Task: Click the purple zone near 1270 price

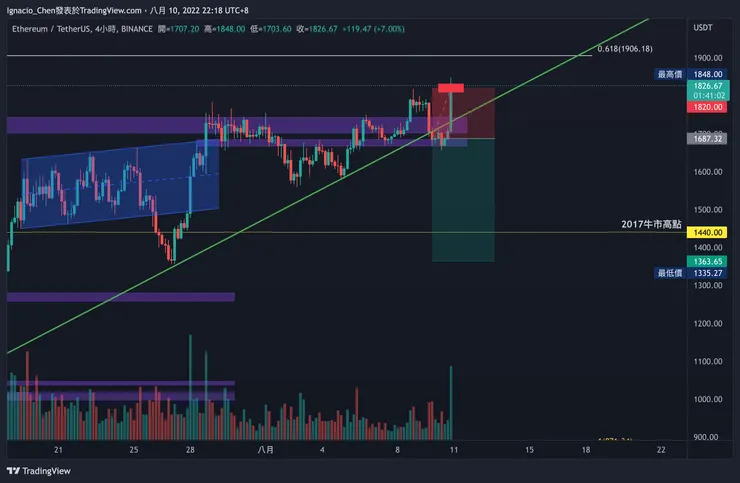Action: (x=121, y=297)
